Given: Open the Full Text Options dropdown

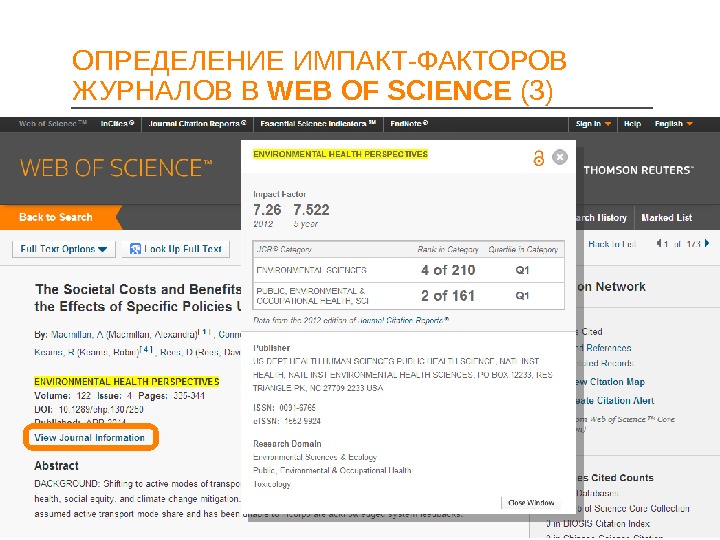Looking at the screenshot, I should (x=63, y=249).
